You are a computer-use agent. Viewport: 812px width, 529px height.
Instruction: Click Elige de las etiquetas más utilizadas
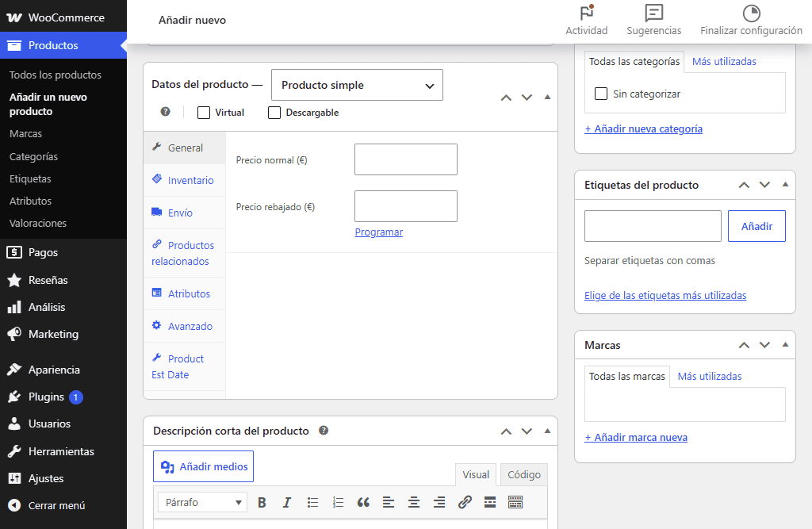tap(665, 295)
